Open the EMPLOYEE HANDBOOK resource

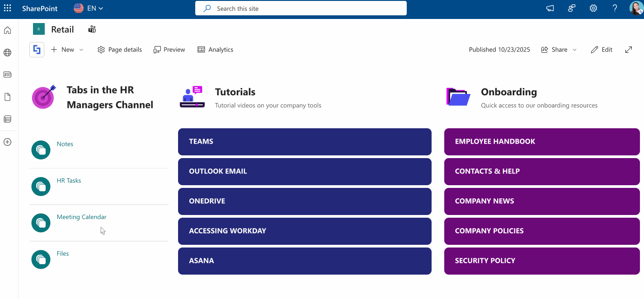tap(541, 141)
